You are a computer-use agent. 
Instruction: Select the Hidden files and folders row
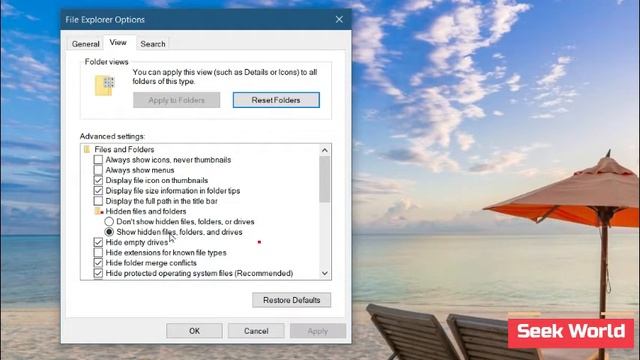point(146,211)
